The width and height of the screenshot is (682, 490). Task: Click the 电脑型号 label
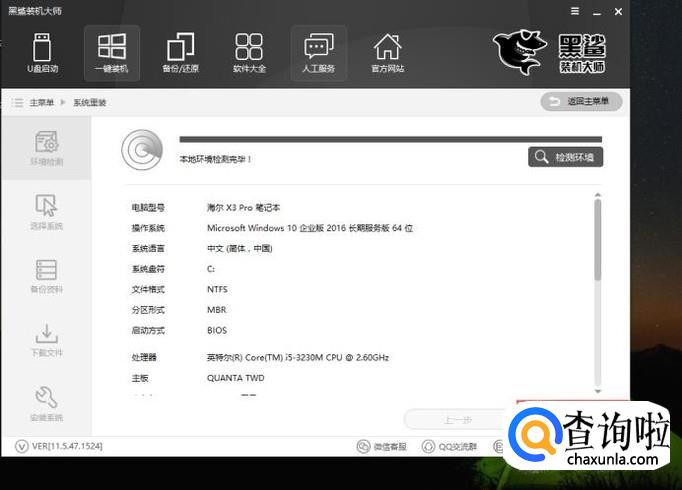pyautogui.click(x=148, y=208)
